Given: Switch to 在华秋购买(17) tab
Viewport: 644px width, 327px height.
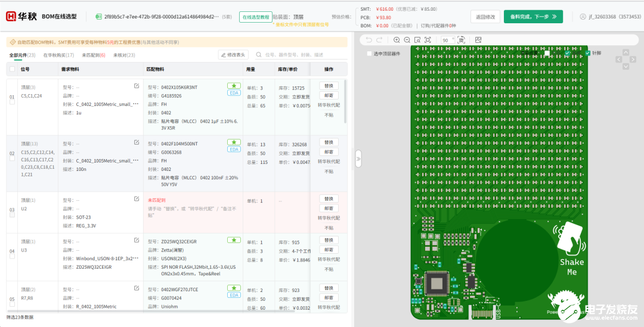Looking at the screenshot, I should point(58,55).
